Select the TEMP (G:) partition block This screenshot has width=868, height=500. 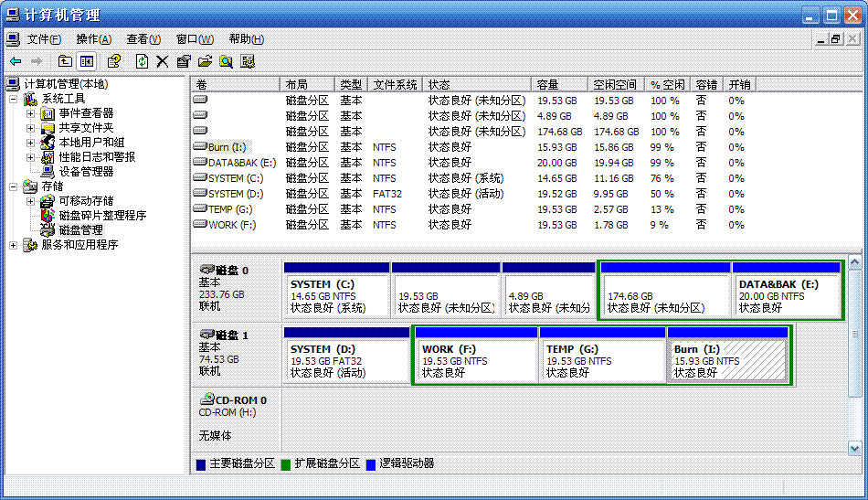(602, 355)
